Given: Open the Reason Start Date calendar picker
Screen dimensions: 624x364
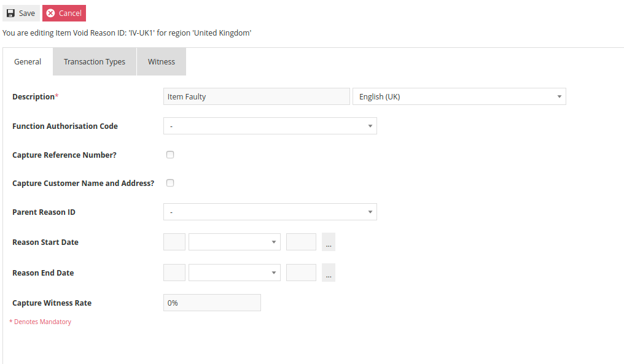Looking at the screenshot, I should pyautogui.click(x=329, y=242).
